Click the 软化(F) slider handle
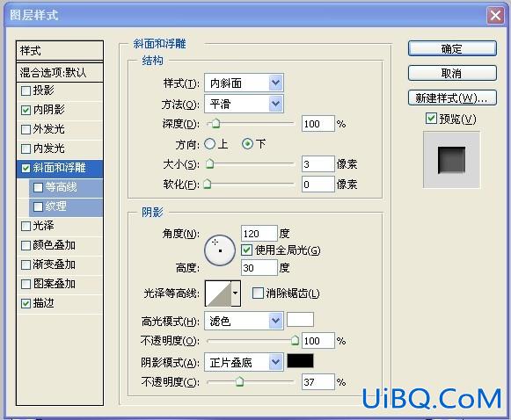Image resolution: width=511 pixels, height=420 pixels. point(208,184)
